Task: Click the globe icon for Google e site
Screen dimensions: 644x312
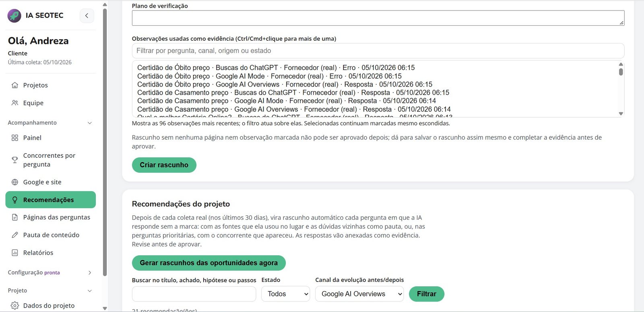Action: pos(15,182)
